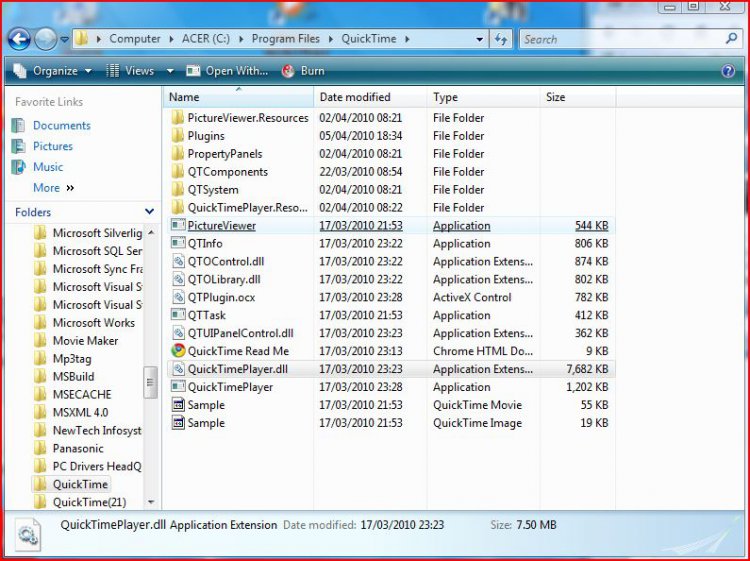Select the QTInfo application icon
This screenshot has height=561, width=750.
tap(178, 243)
